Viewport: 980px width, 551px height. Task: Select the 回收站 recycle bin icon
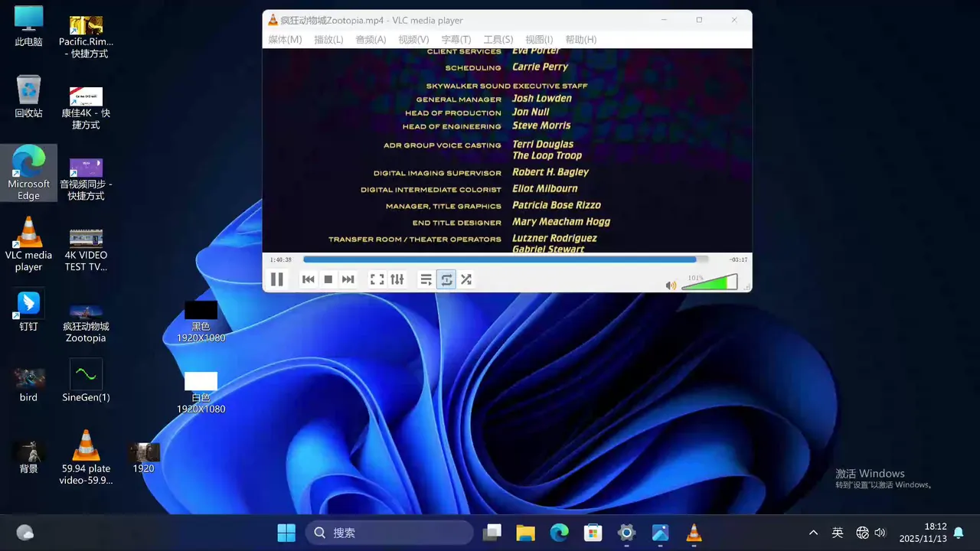point(28,96)
